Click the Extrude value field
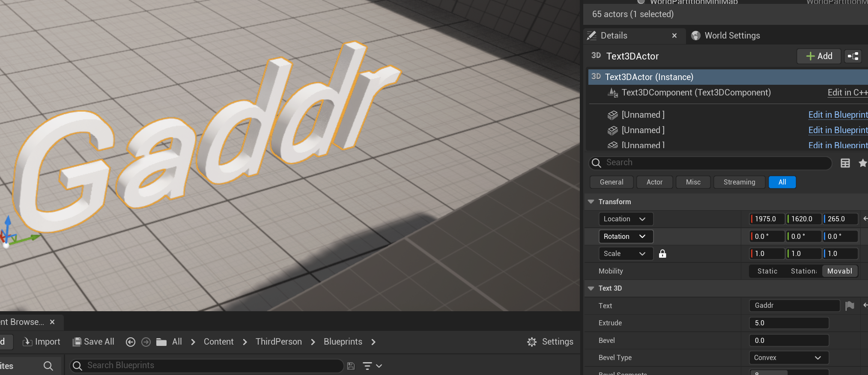 point(788,323)
